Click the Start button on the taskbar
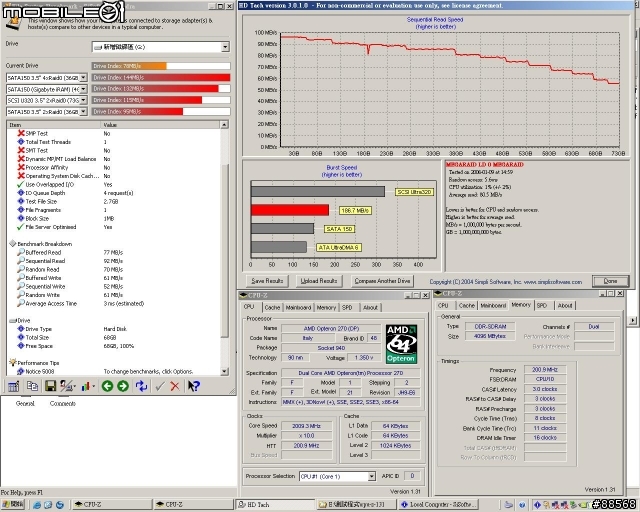 tap(13, 505)
